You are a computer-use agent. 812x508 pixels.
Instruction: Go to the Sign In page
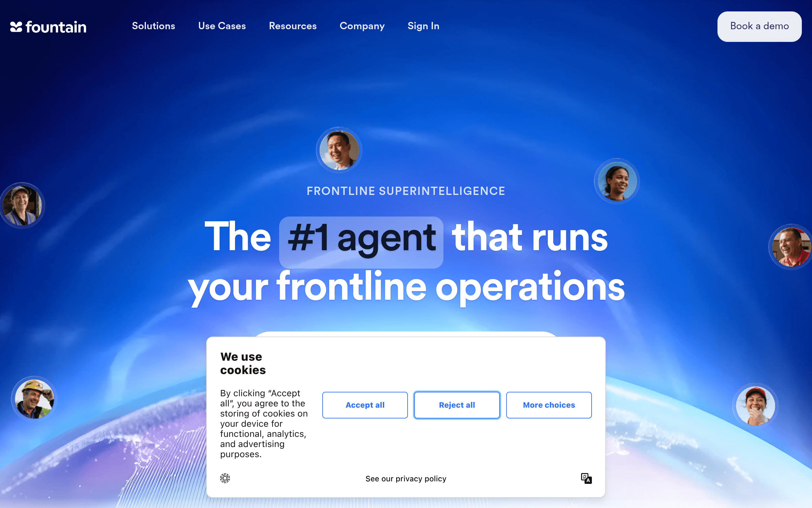[423, 26]
